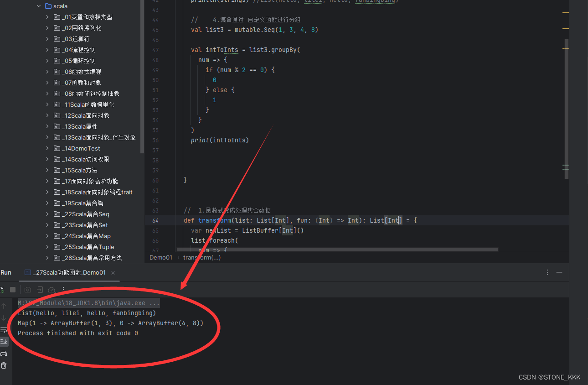Expand the _05循环控制 package
Image resolution: width=588 pixels, height=385 pixels.
[x=47, y=61]
